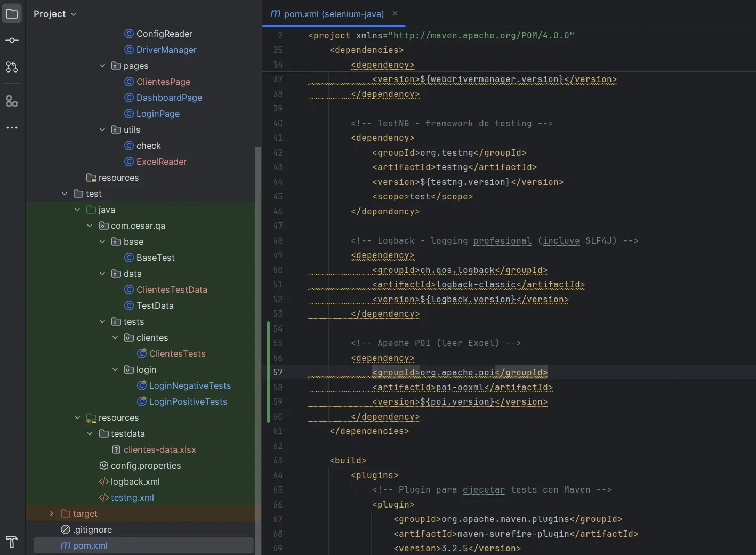Open the LoginNegativeTests class
This screenshot has height=555, width=756.
[190, 385]
